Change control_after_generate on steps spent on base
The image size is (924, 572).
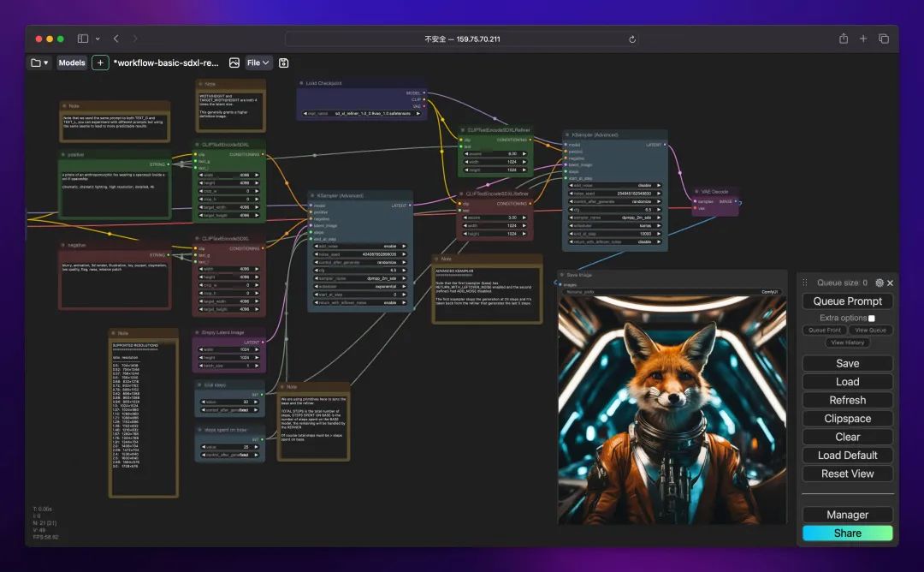point(230,455)
